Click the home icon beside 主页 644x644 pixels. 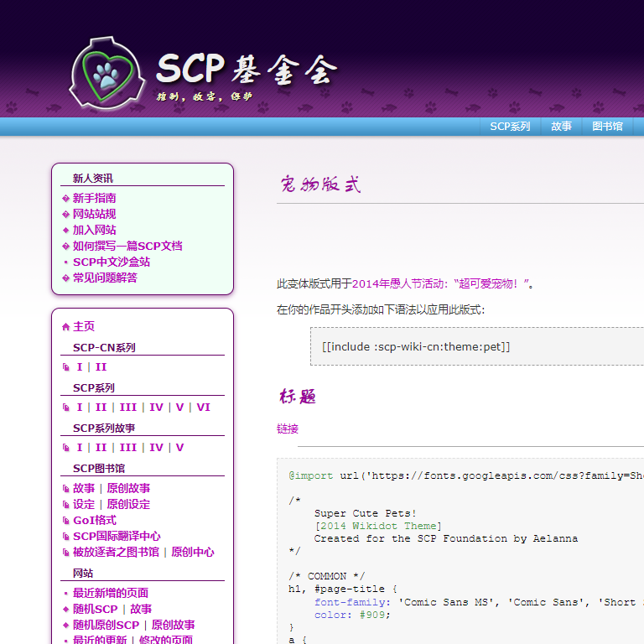click(65, 327)
